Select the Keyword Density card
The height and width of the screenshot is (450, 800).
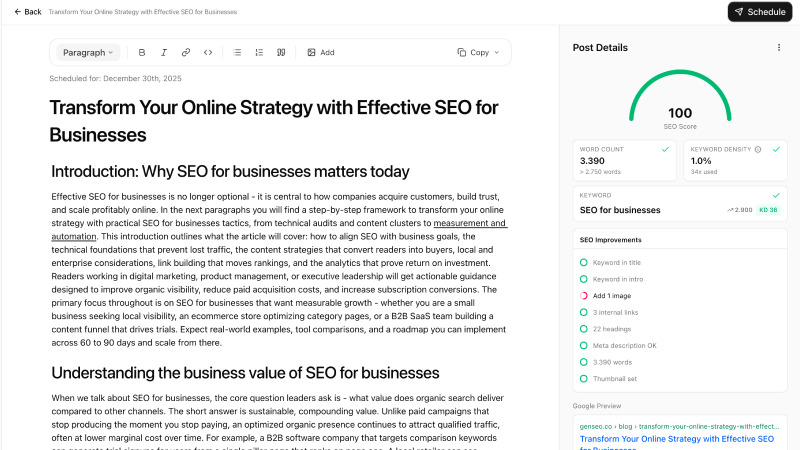coord(735,160)
